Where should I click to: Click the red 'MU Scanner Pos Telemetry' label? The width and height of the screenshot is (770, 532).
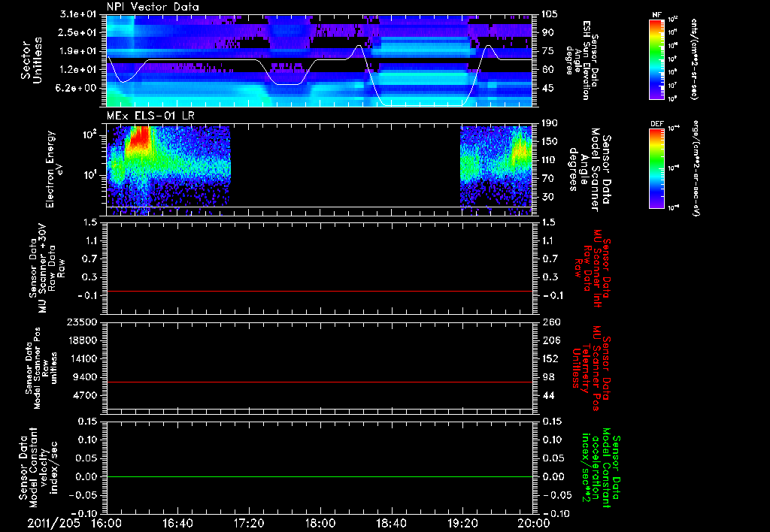(x=591, y=368)
